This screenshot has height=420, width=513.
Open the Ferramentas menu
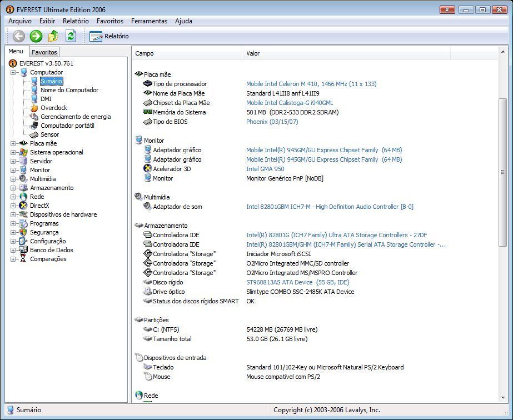coord(149,21)
